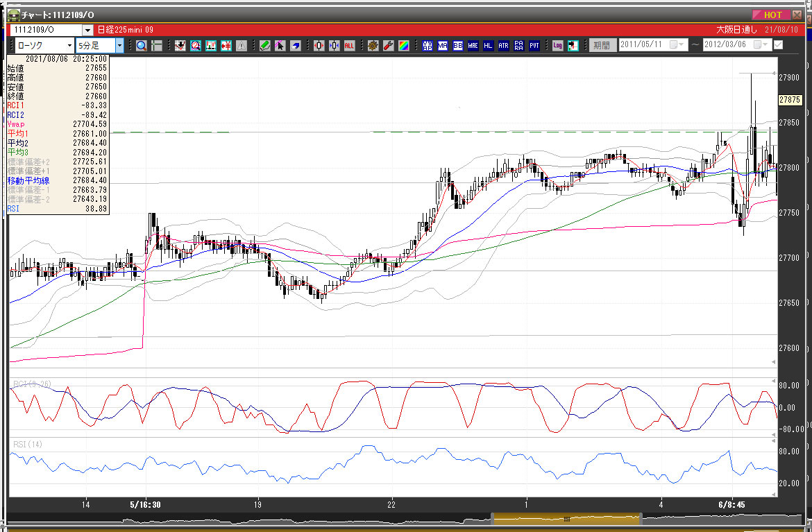
Task: Select the green pencil drawing tool
Action: 264,45
